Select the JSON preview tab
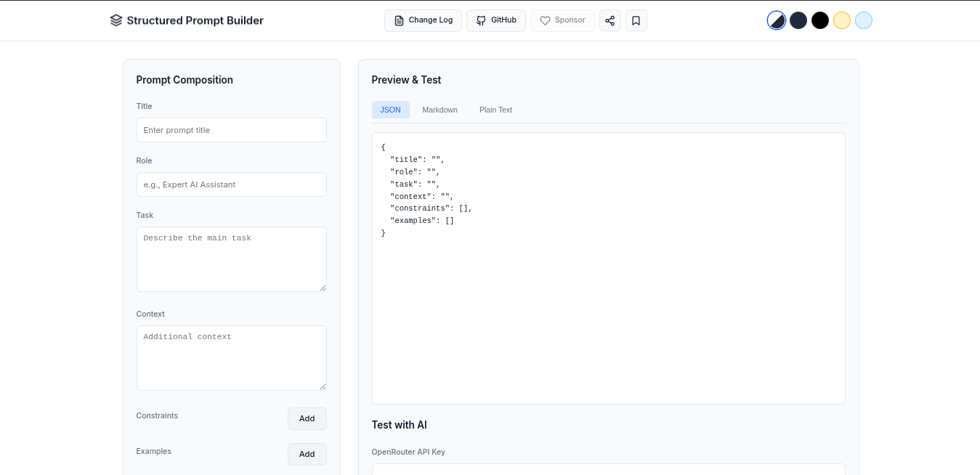The image size is (980, 475). [391, 110]
